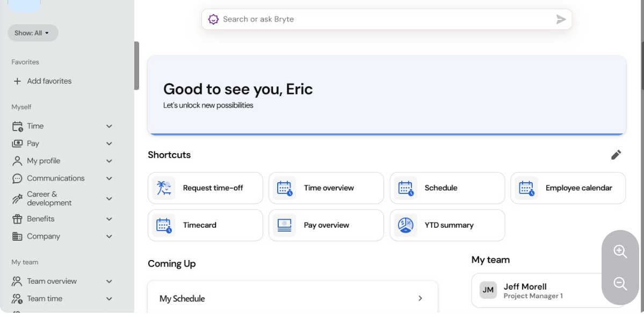Click the pencil icon to edit Shortcuts

pyautogui.click(x=616, y=155)
